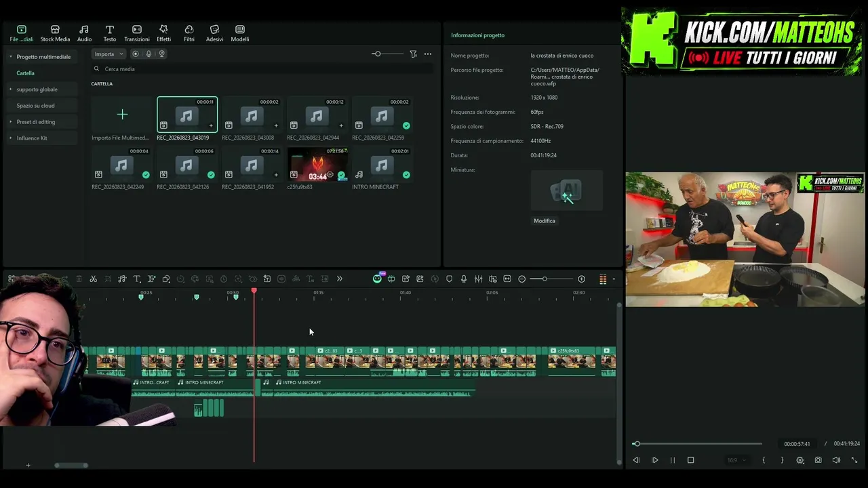Pause the preview playback
Viewport: 868px width, 488px height.
[x=673, y=460]
